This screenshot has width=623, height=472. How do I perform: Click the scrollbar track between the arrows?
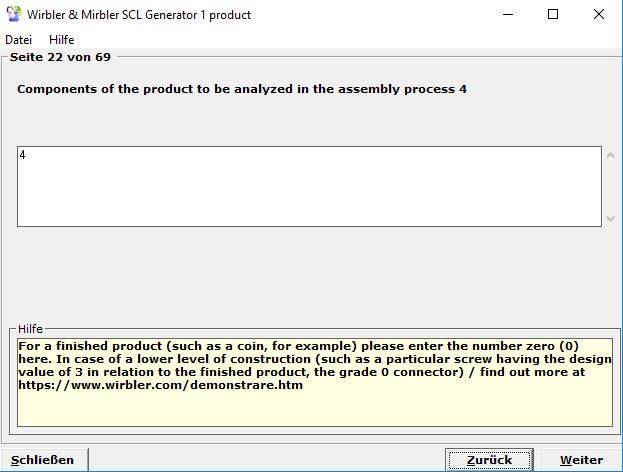coord(611,187)
